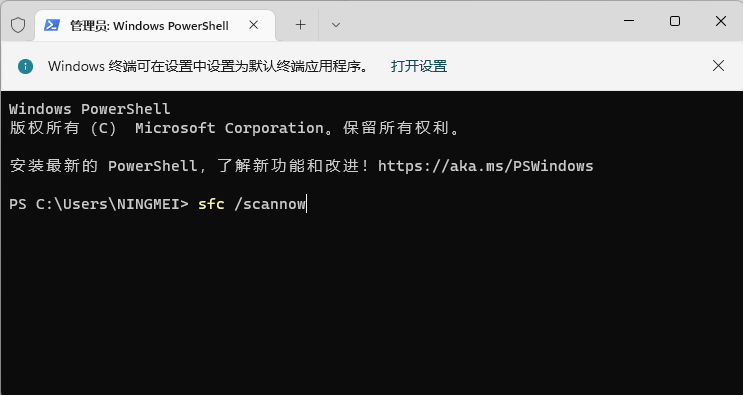Click the sfc /scannow command text

252,204
